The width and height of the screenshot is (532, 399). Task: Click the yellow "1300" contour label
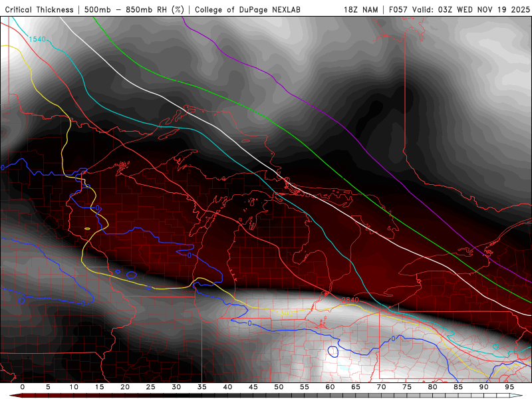pyautogui.click(x=285, y=313)
